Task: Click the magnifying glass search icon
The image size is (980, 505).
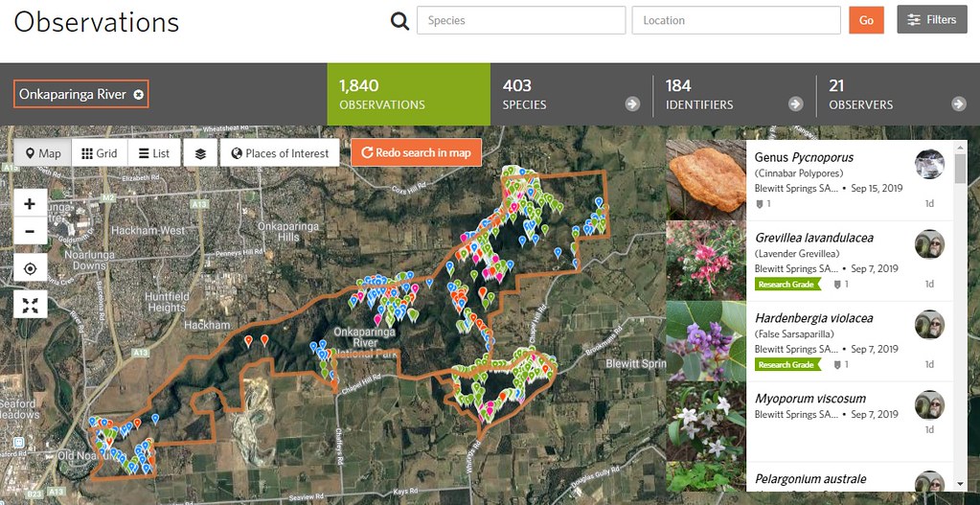Action: [x=399, y=20]
